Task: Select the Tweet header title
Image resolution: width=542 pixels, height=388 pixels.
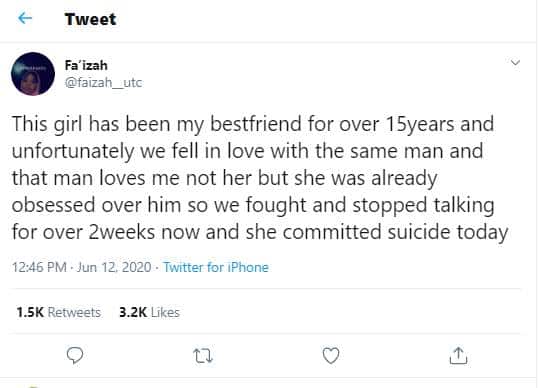Action: (x=91, y=19)
